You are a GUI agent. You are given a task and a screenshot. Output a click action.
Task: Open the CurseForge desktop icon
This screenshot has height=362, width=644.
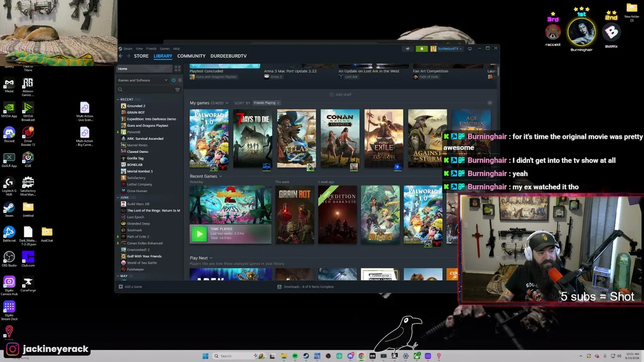[28, 284]
